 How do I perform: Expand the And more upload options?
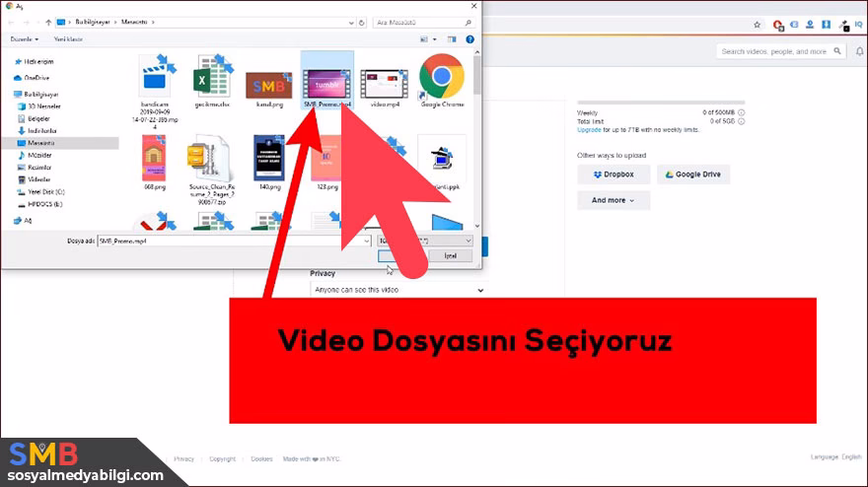(x=614, y=200)
